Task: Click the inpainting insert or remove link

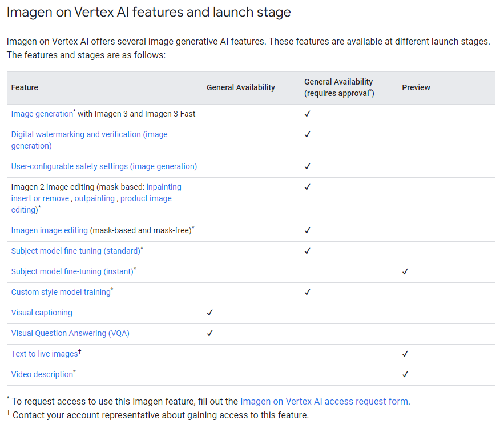Action: (164, 187)
